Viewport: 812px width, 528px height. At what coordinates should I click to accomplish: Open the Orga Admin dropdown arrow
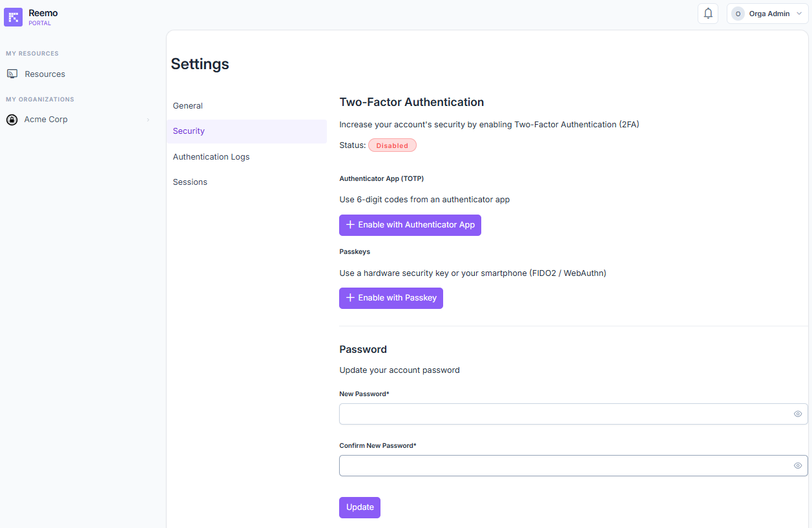[x=799, y=14]
